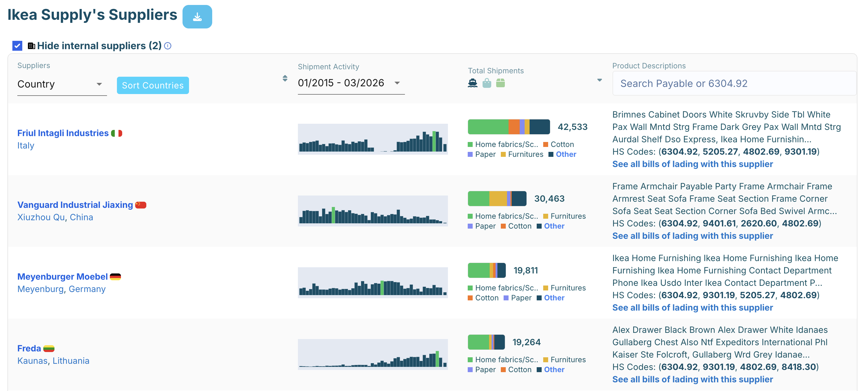
Task: Open the shipment date range dropdown
Action: click(x=351, y=83)
